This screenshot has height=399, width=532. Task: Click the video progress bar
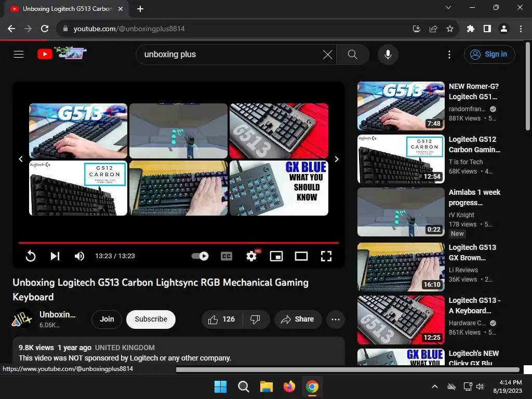179,243
